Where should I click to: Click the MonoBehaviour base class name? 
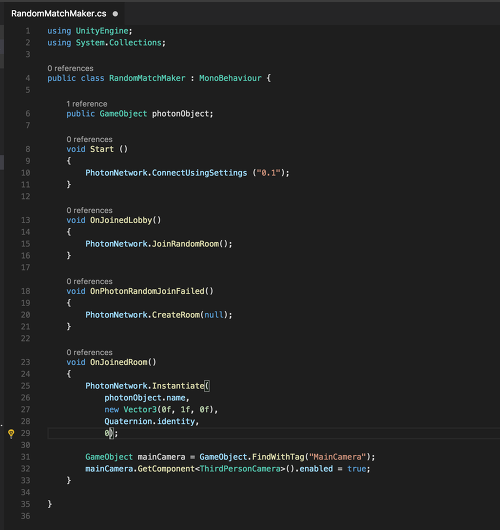230,78
